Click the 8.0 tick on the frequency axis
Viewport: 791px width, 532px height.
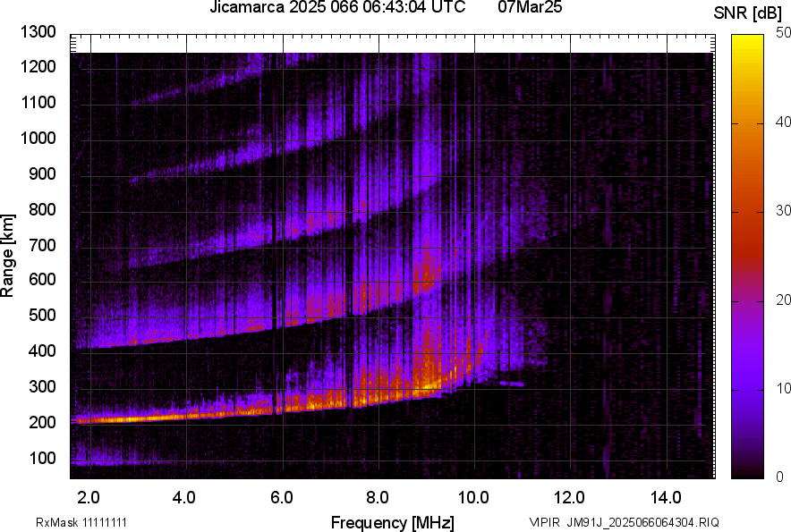(378, 496)
